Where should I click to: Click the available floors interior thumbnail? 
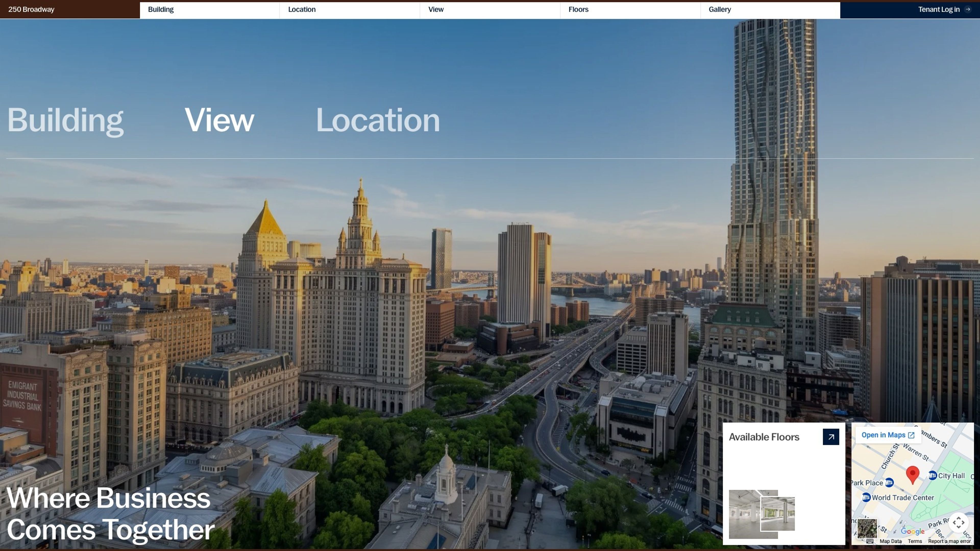(x=762, y=514)
